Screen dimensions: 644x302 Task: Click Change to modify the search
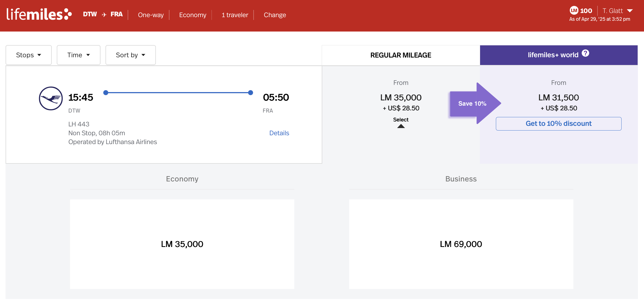tap(275, 15)
